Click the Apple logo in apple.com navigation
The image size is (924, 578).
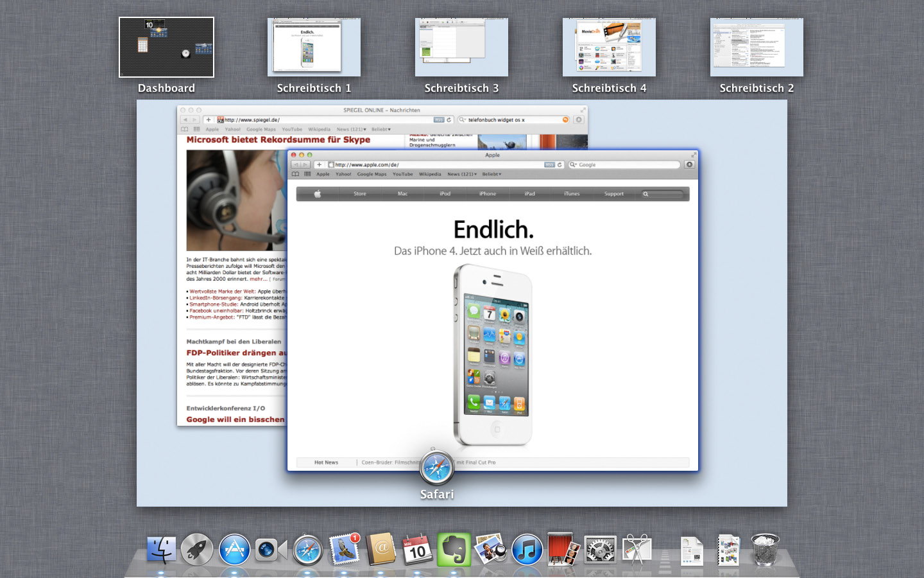point(318,194)
